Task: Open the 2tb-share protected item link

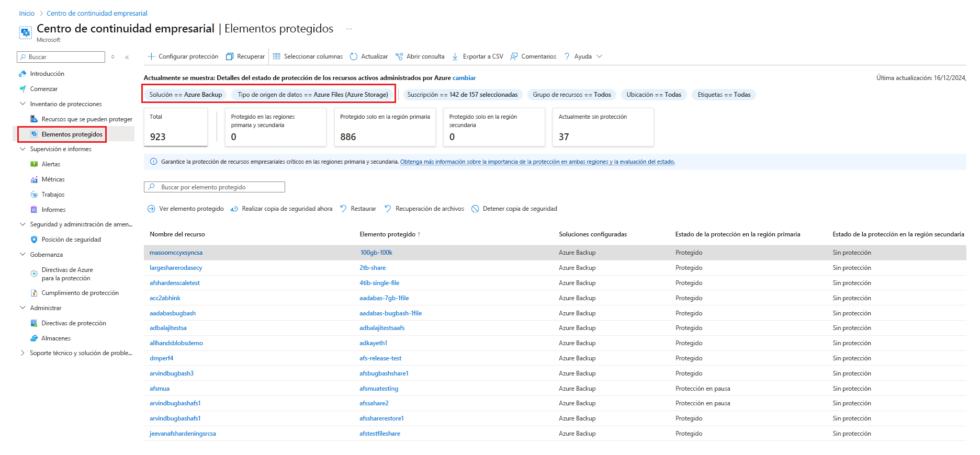Action: [373, 268]
